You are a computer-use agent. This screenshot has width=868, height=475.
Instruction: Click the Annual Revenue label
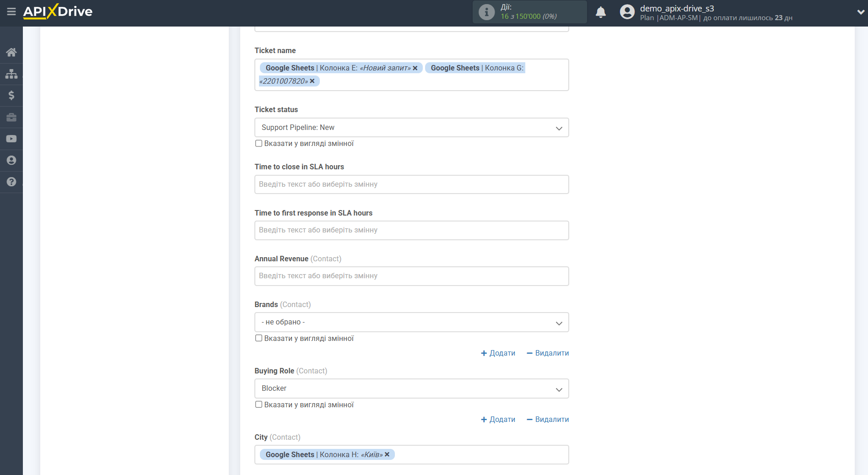pos(281,259)
